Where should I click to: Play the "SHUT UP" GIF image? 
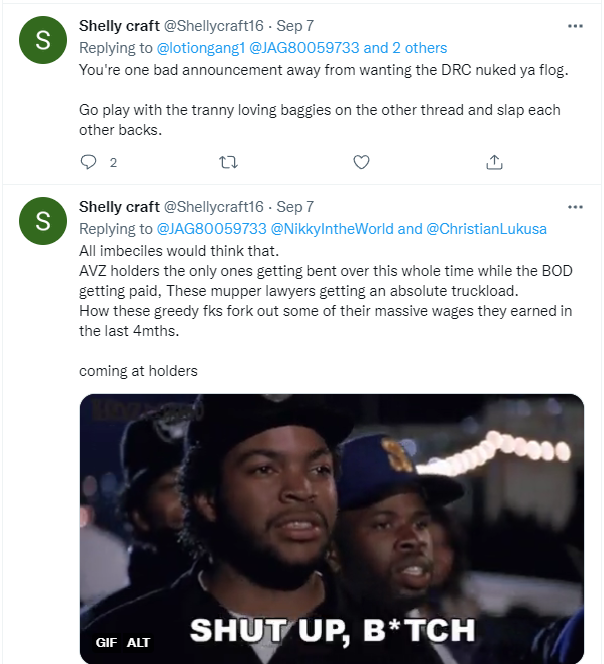click(331, 520)
